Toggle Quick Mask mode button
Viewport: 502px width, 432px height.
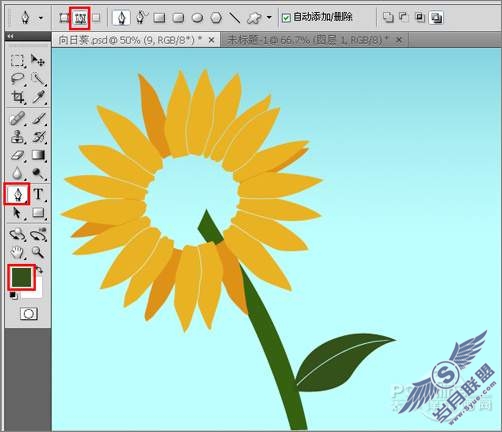[29, 314]
